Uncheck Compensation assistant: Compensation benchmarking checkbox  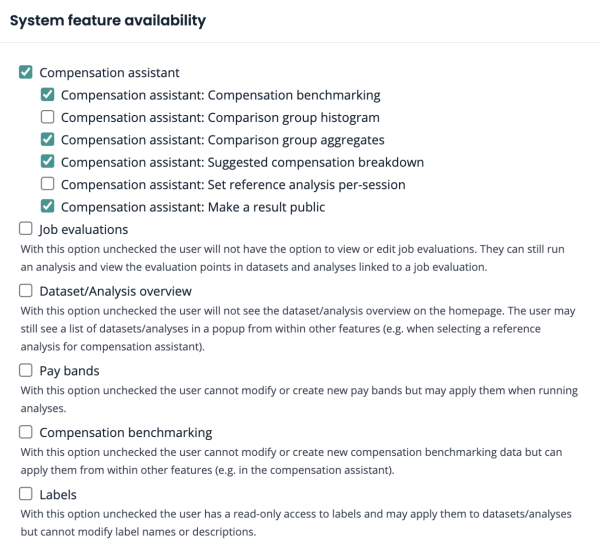[x=48, y=95]
